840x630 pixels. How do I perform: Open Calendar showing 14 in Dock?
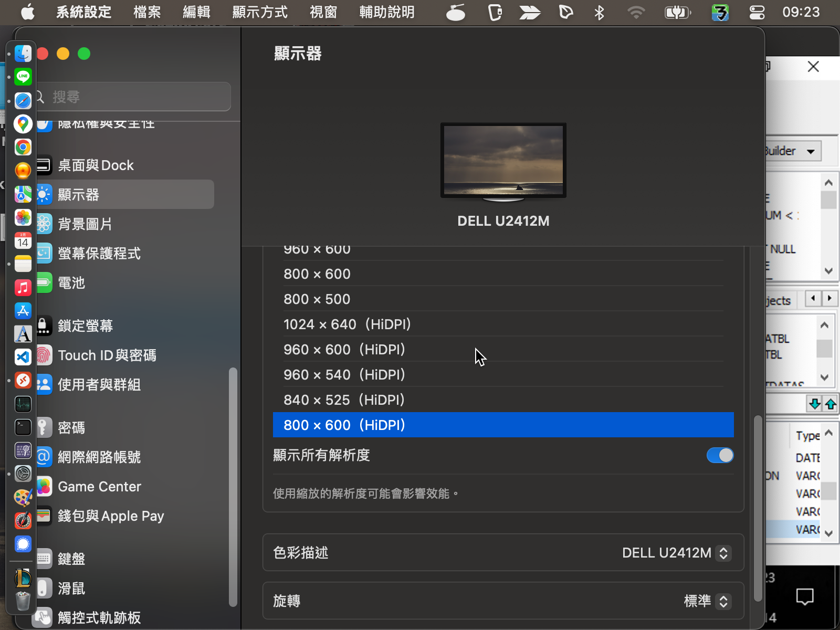(23, 240)
